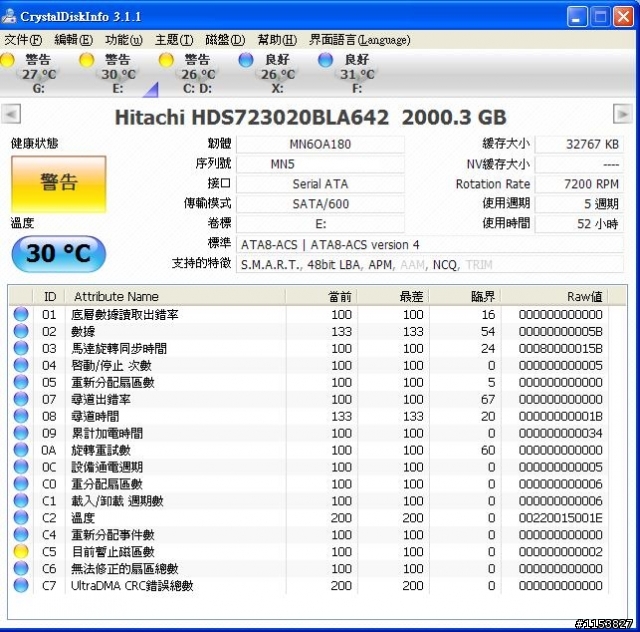Click blue status icon for attribute 09

21,433
